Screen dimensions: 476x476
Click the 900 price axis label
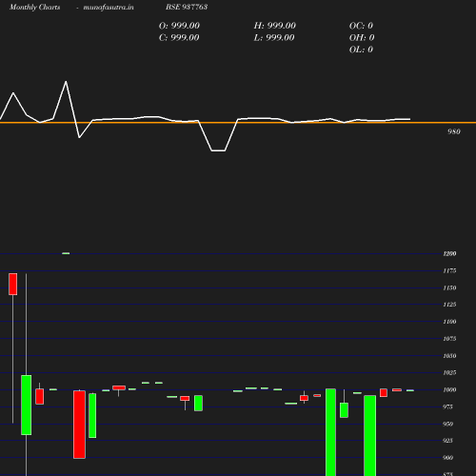(447, 458)
